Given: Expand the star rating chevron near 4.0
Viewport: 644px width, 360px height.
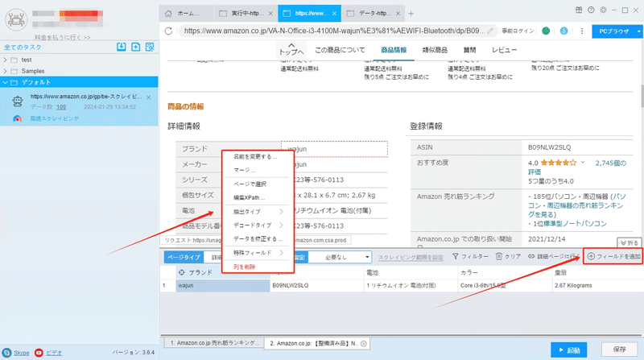Looking at the screenshot, I should pos(582,163).
